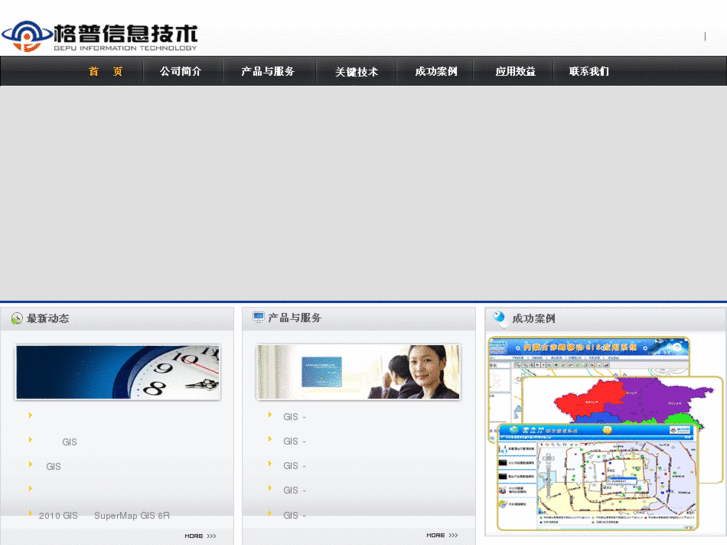Click the arrow bullet of the first news row

point(31,415)
